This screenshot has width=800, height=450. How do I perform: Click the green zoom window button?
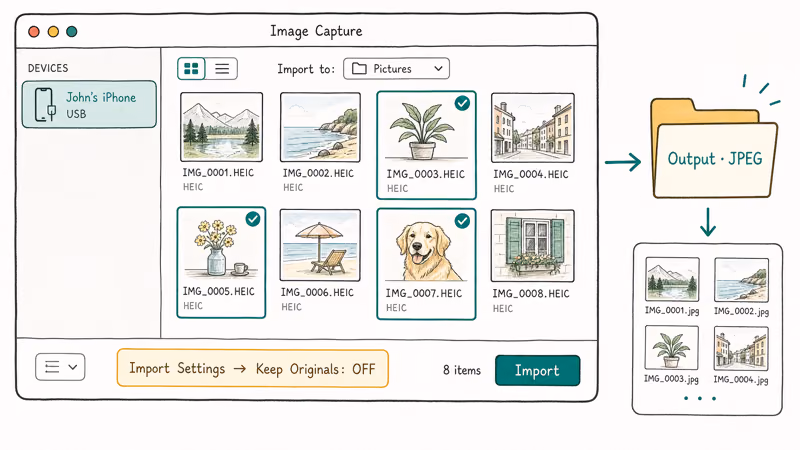tap(72, 32)
